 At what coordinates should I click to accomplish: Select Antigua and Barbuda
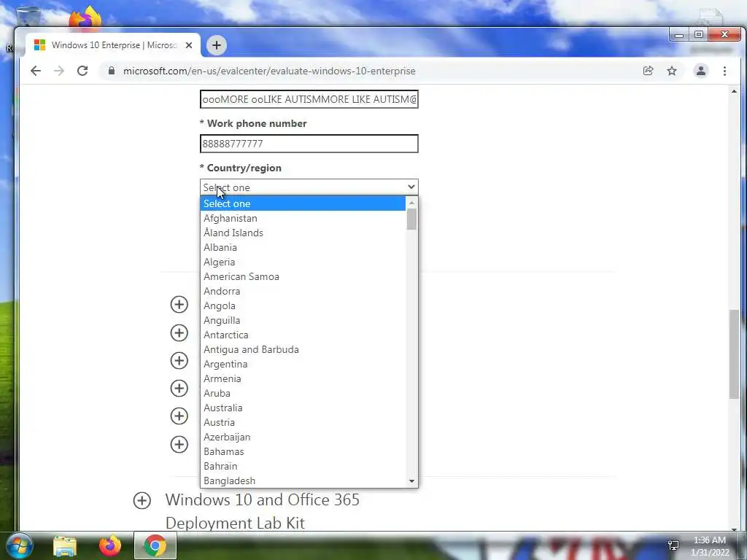click(x=303, y=349)
